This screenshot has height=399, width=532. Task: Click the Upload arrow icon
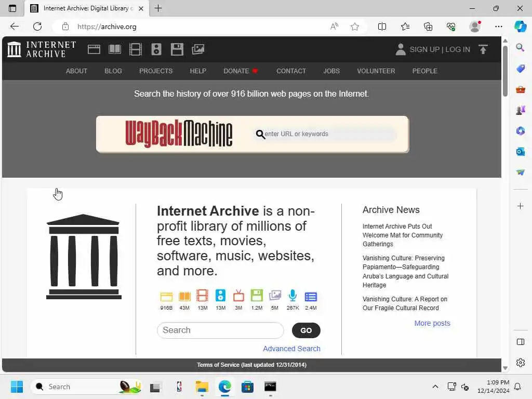483,49
